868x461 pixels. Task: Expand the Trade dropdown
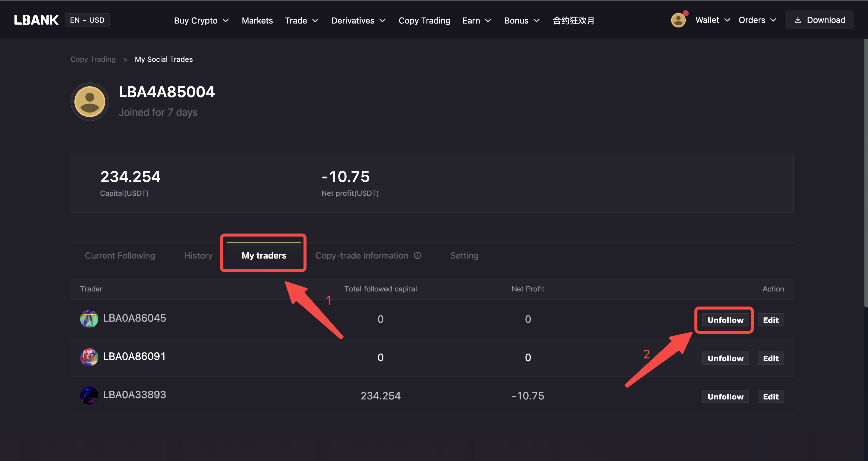click(x=301, y=21)
